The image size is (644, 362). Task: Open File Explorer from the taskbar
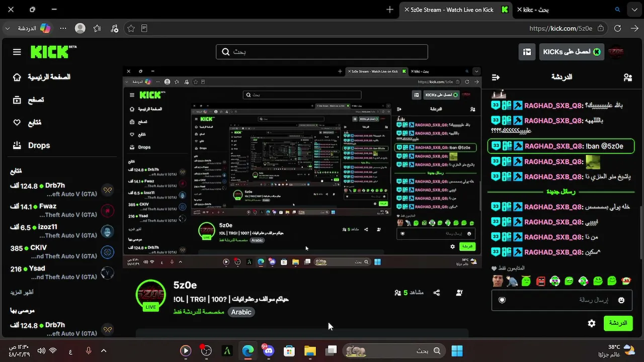click(310, 351)
